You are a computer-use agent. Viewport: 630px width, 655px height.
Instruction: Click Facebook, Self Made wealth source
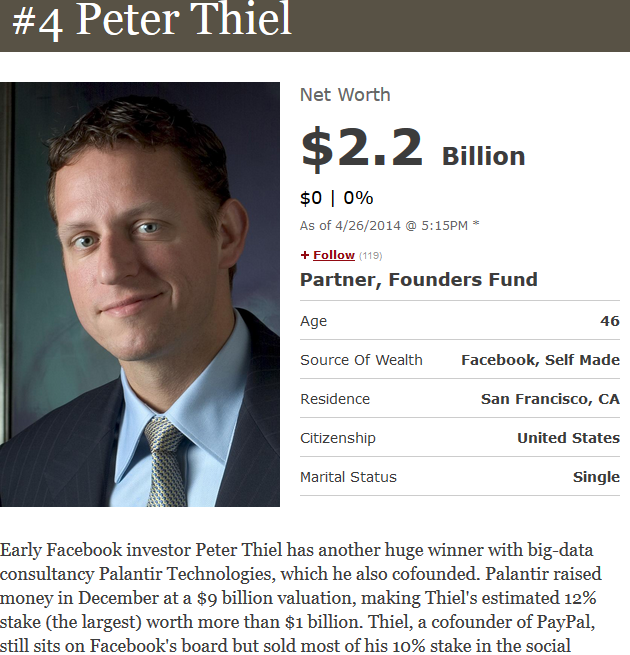(540, 360)
